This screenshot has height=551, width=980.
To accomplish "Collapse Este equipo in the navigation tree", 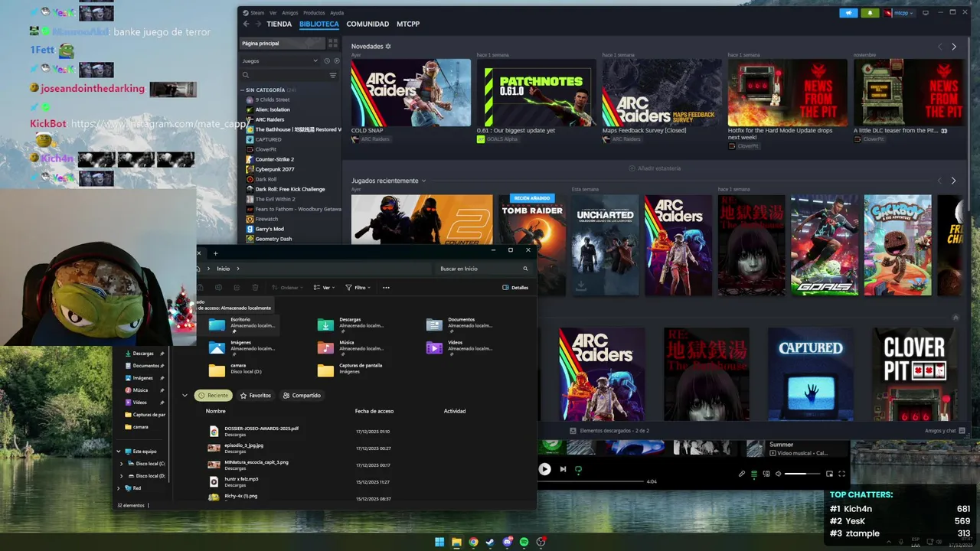I will tap(118, 452).
